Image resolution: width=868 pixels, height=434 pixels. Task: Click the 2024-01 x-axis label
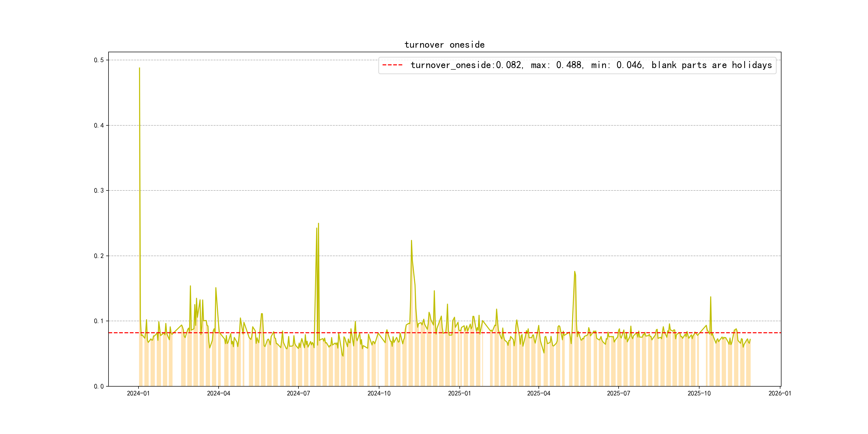pos(138,393)
